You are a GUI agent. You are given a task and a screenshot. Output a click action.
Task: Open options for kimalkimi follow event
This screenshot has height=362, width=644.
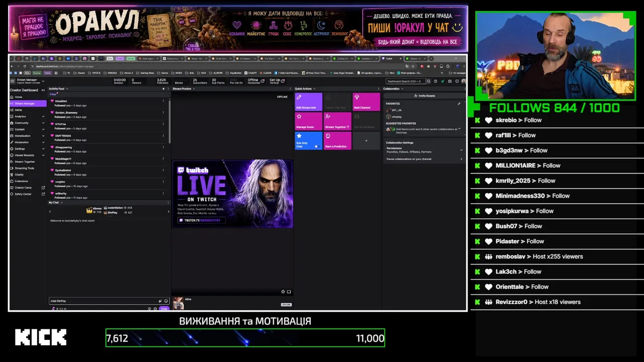pos(163,101)
